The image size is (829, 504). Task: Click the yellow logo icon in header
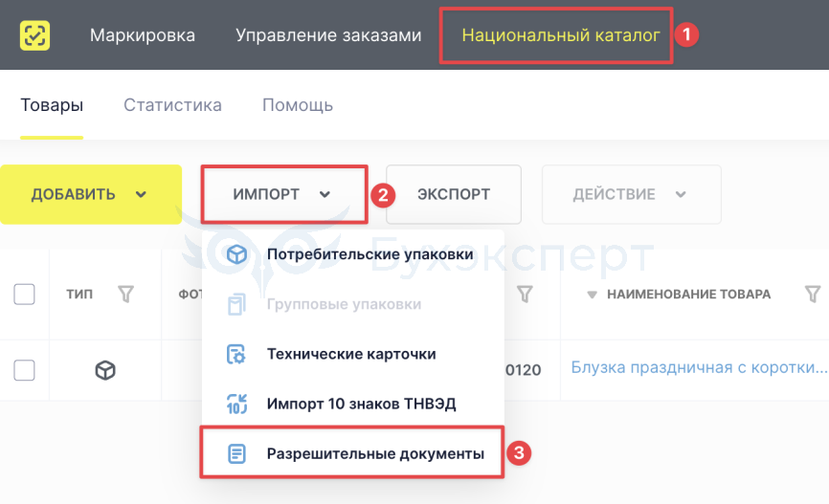[x=35, y=35]
